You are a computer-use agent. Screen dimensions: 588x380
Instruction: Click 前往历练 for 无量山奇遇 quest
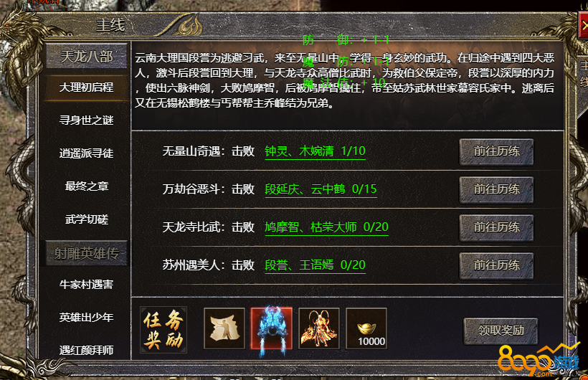tap(496, 151)
